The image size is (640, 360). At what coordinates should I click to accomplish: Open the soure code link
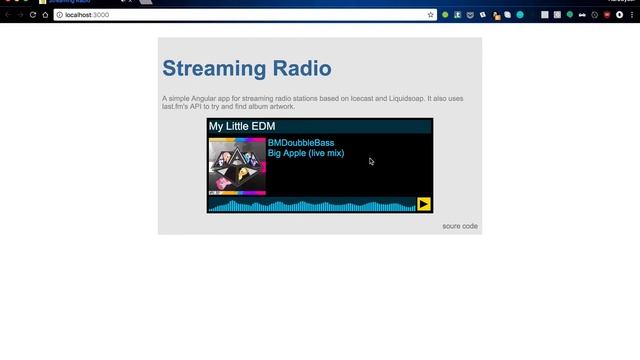[460, 226]
